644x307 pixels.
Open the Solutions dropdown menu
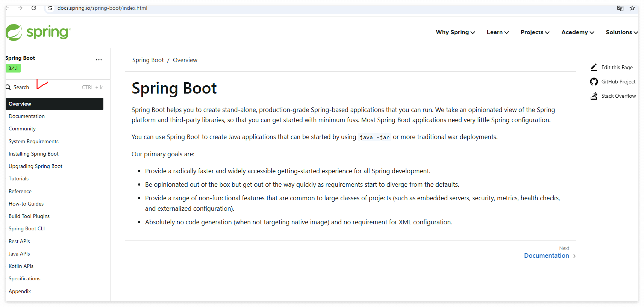coord(622,32)
